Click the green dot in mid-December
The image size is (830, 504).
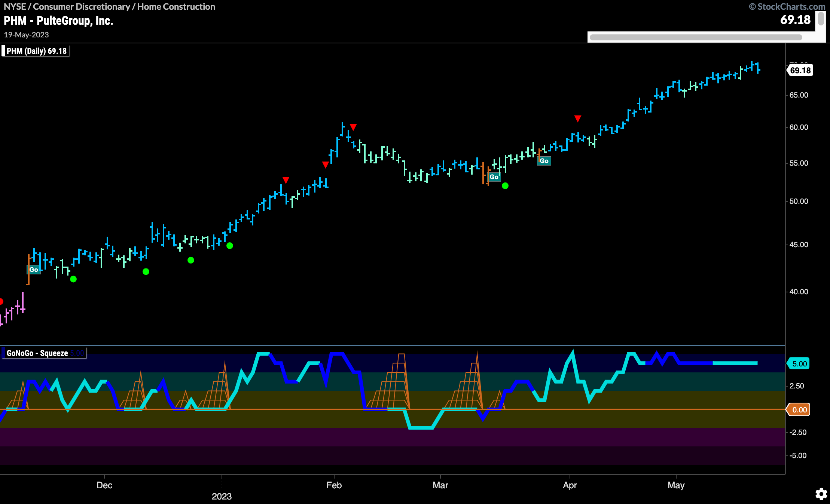[146, 271]
